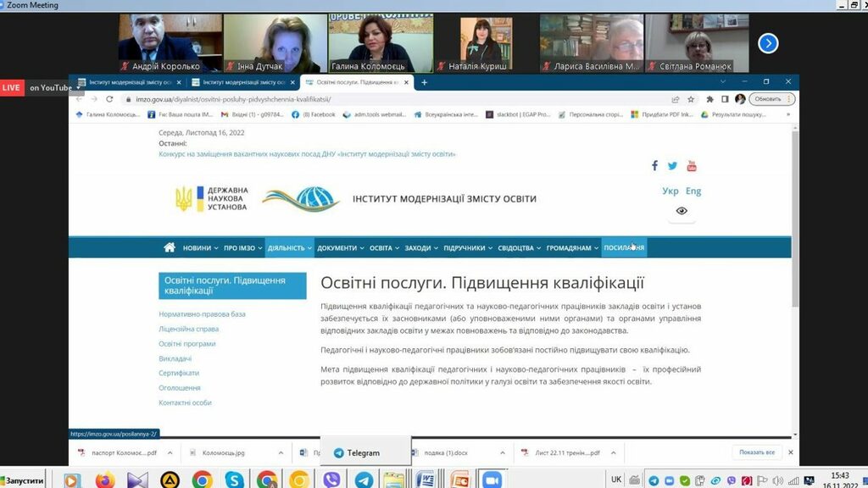This screenshot has height=488, width=868.
Task: Expand the НОВИНИ dropdown menu
Action: [x=200, y=248]
